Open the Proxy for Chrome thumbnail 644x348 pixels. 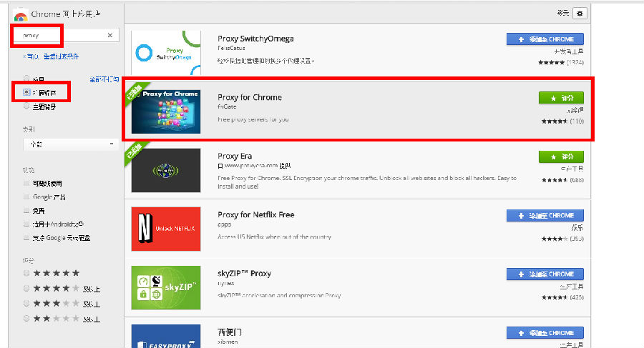(166, 111)
